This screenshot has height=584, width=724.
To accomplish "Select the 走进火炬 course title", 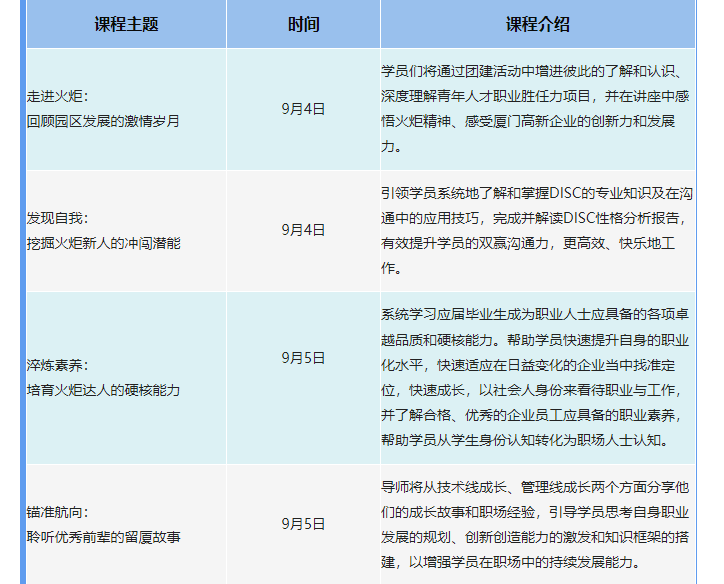I will 57,98.
